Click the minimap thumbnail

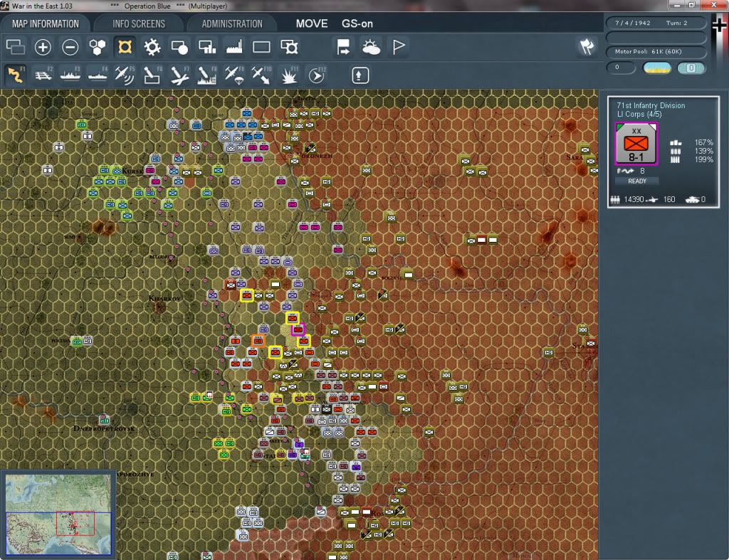click(58, 514)
